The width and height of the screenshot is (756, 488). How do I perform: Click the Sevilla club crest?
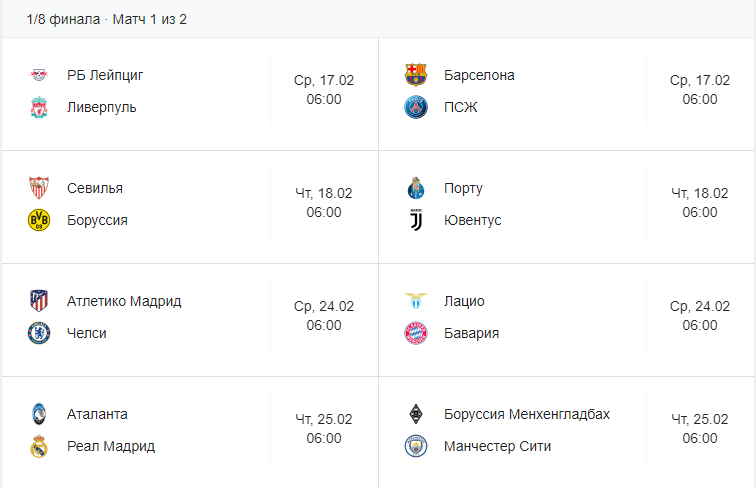39,188
